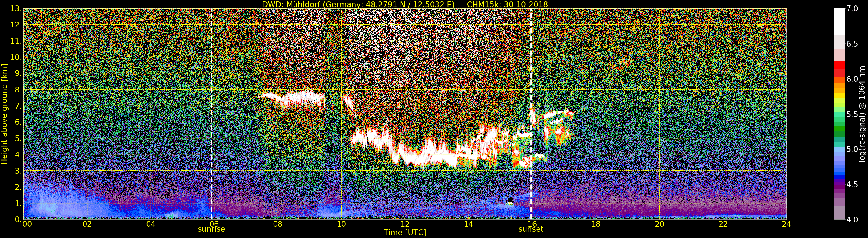868x238 pixels.
Task: Click the x-axis tick label '20'
Action: 659,224
